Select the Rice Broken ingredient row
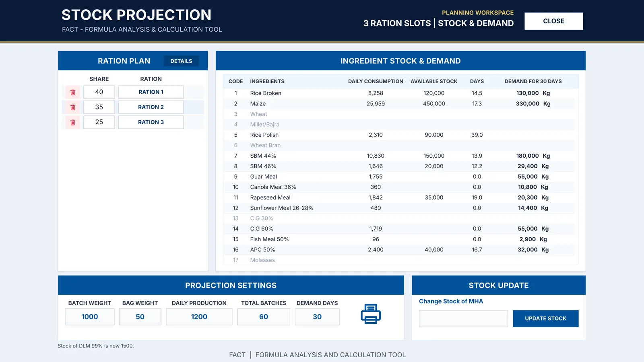Image resolution: width=644 pixels, height=362 pixels. (x=399, y=93)
